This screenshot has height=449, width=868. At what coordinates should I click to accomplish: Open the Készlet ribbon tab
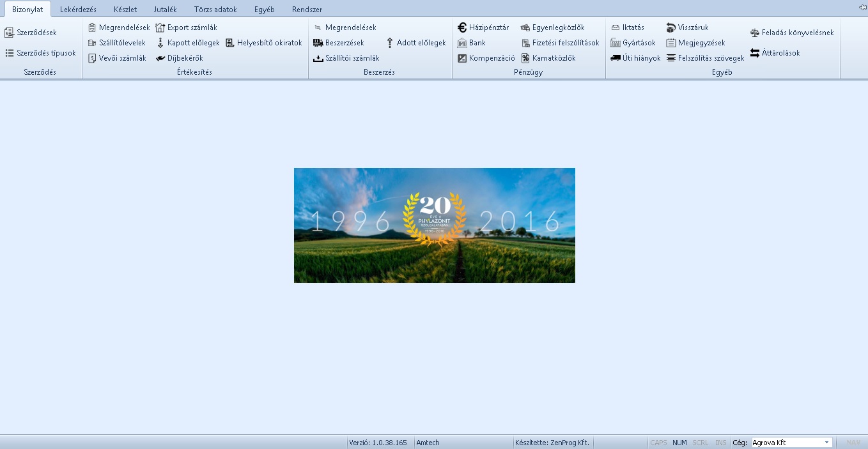point(125,10)
